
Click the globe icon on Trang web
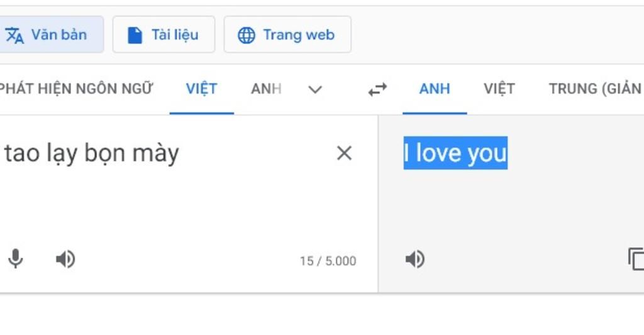[x=247, y=35]
